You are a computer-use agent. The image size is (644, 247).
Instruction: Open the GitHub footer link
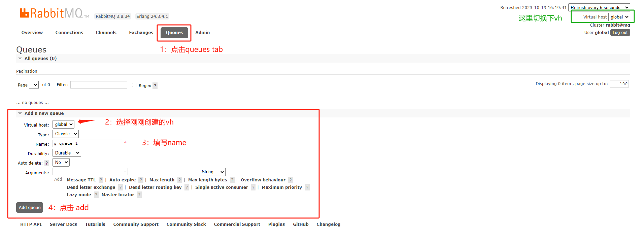[301, 224]
